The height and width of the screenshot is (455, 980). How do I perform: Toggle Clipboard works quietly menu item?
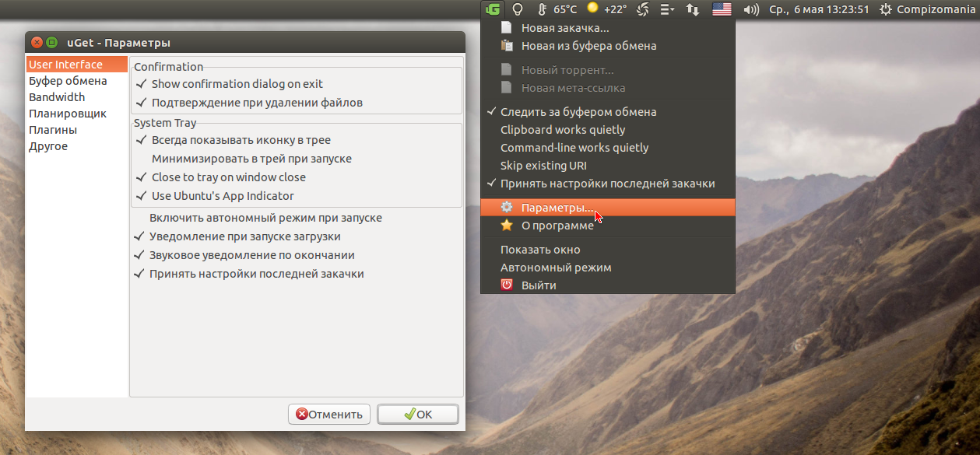pos(608,129)
